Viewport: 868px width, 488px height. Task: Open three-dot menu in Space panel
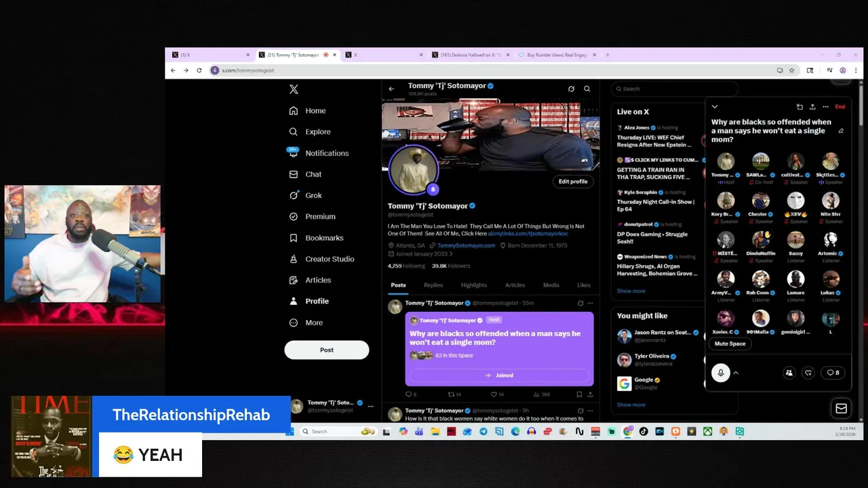pyautogui.click(x=825, y=106)
